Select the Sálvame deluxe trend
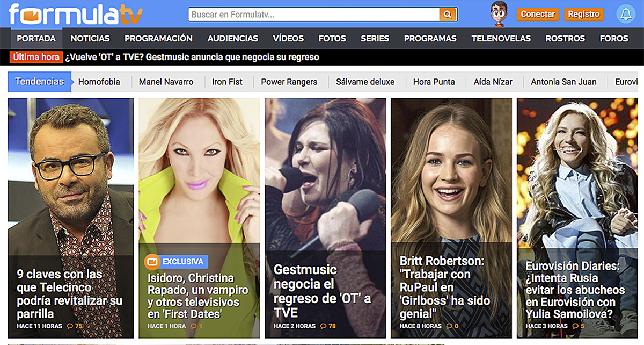The width and height of the screenshot is (644, 345). tap(365, 82)
